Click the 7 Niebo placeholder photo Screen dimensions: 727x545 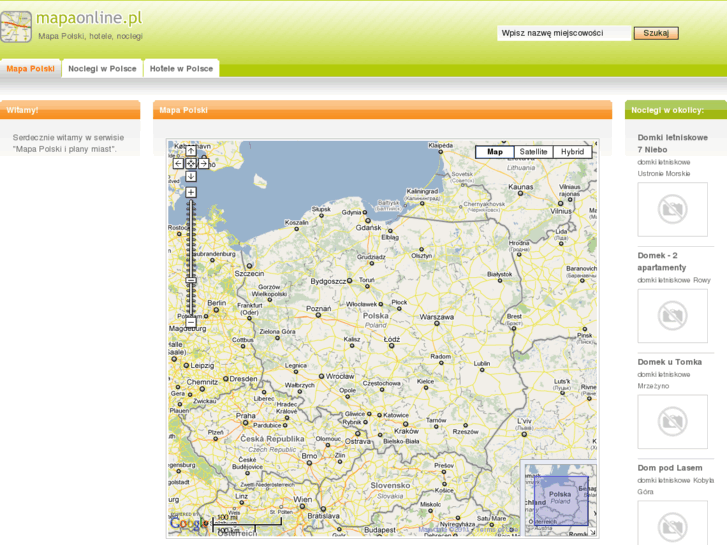(672, 209)
